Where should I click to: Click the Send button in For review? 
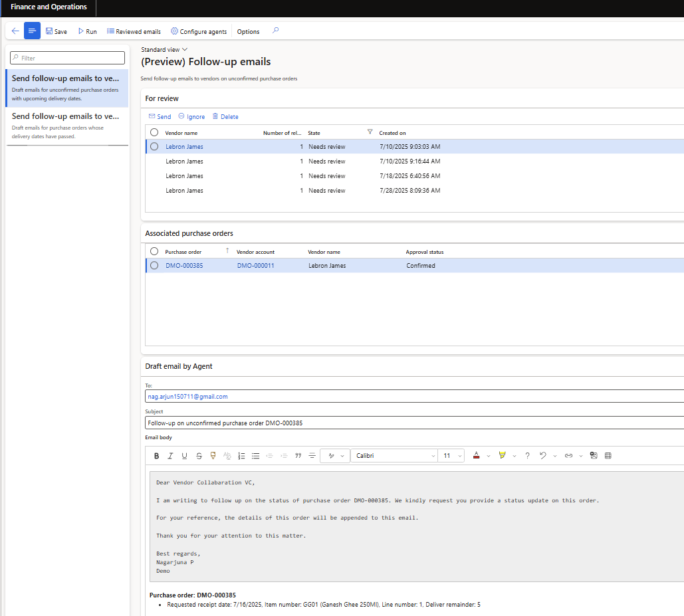[x=160, y=117]
